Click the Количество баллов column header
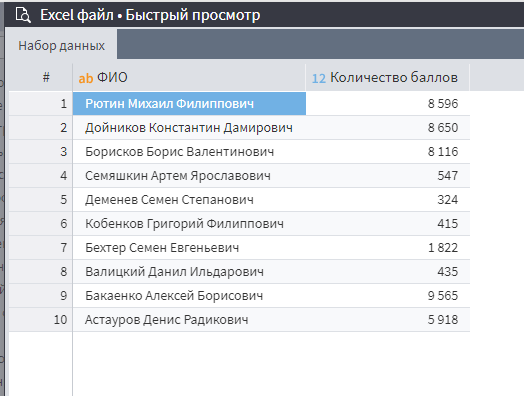Viewport: 524px width, 396px height. [x=388, y=78]
